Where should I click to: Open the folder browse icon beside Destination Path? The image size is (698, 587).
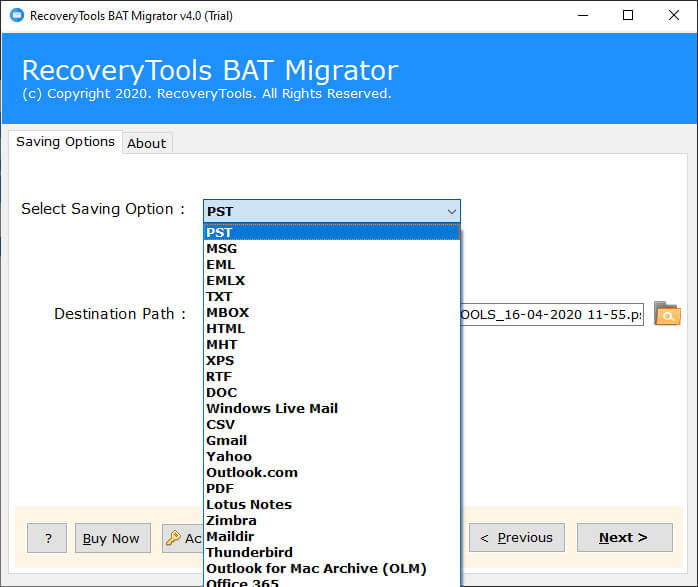coord(667,314)
